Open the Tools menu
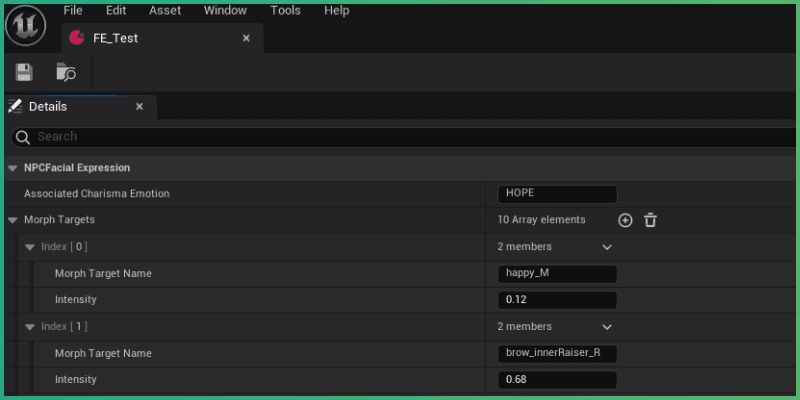The image size is (800, 400). pos(285,10)
